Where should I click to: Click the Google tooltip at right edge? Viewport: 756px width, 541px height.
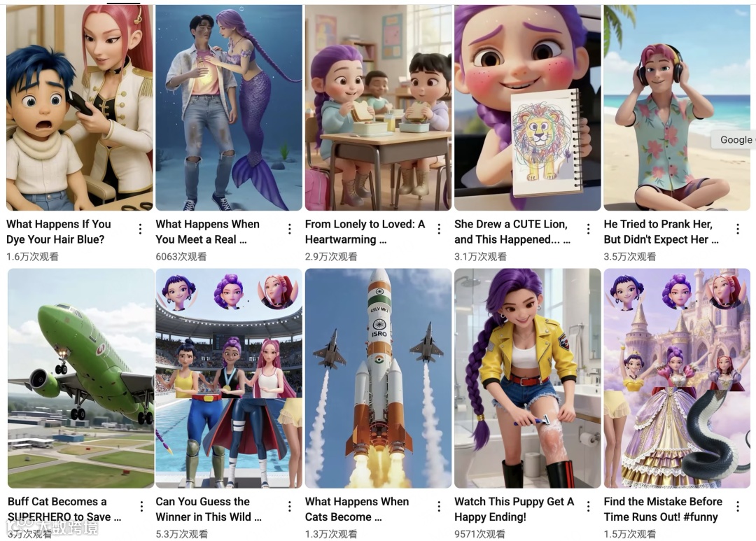734,140
